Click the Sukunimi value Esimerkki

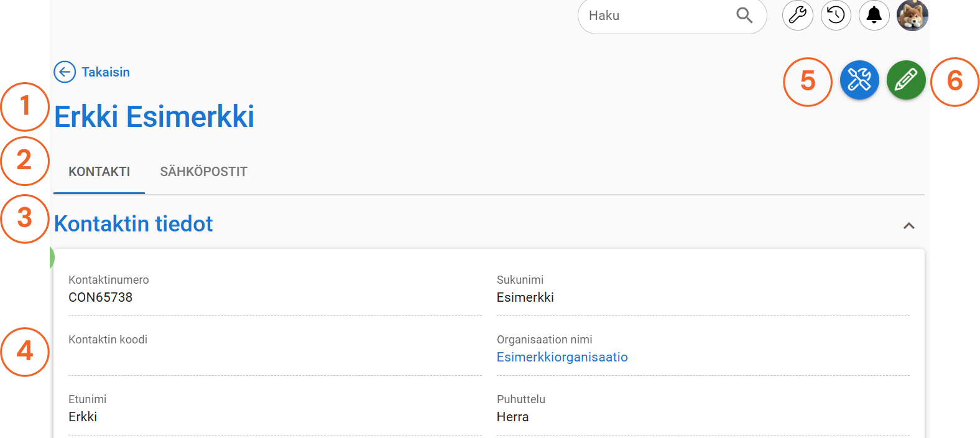(525, 297)
